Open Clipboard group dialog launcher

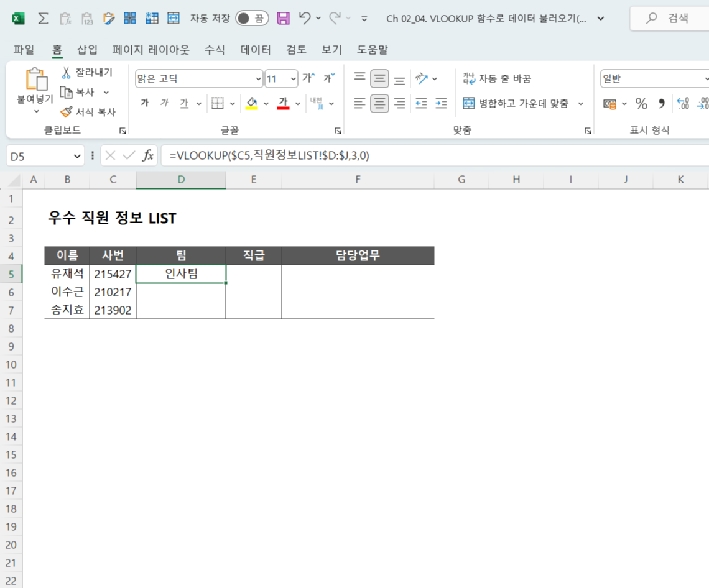(123, 131)
